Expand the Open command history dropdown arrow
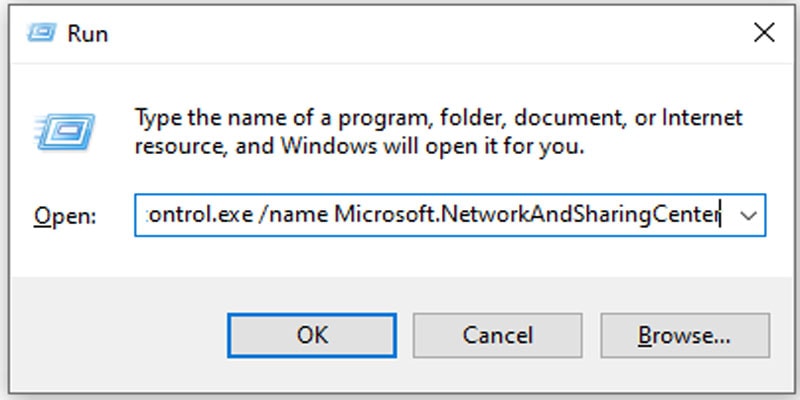Viewport: 800px width, 400px height. 748,216
